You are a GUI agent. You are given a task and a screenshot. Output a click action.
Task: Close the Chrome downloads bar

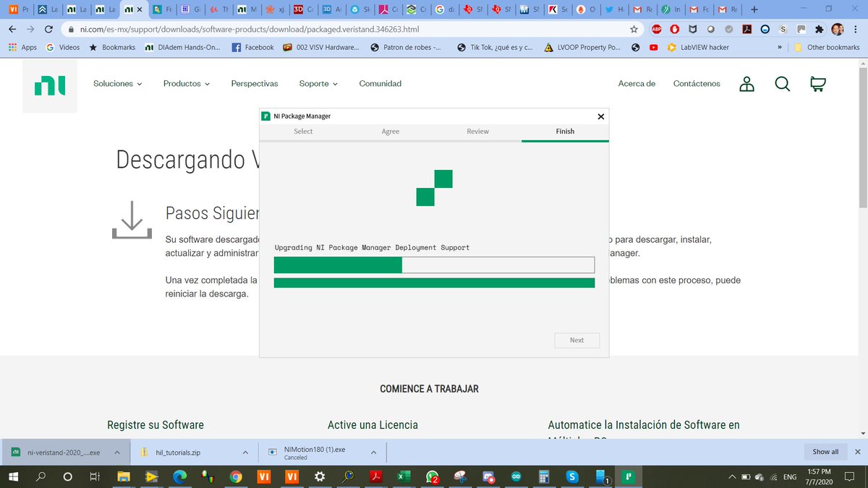click(x=858, y=452)
